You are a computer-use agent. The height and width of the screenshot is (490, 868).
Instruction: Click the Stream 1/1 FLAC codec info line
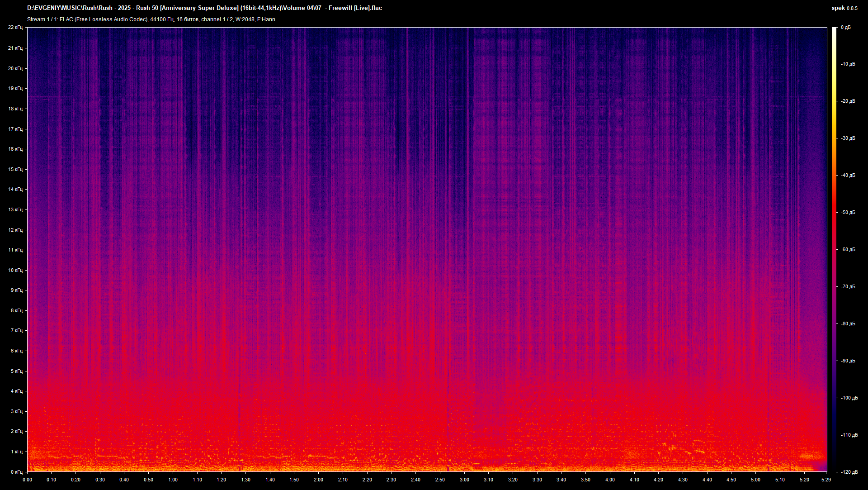click(x=151, y=19)
